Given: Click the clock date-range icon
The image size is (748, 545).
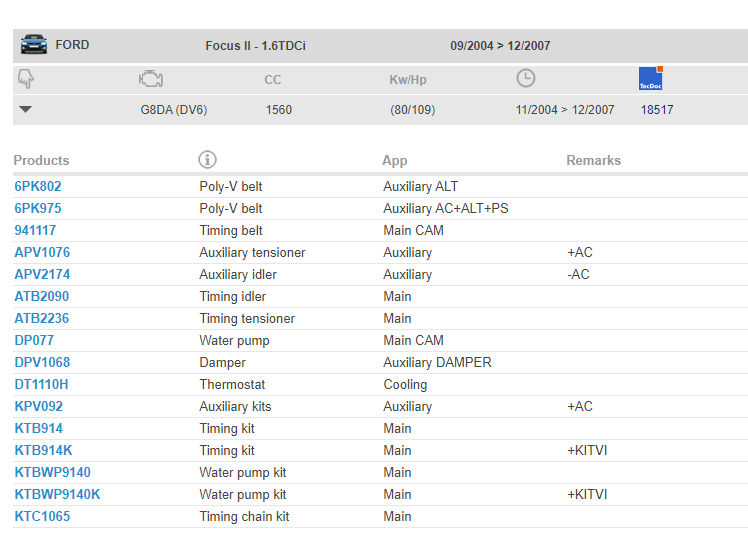Looking at the screenshot, I should click(x=526, y=78).
